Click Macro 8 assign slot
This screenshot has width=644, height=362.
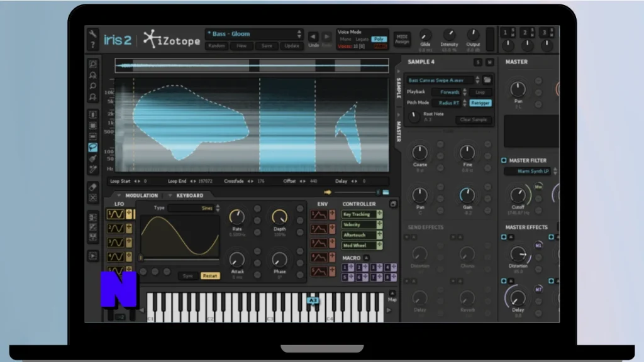point(391,277)
